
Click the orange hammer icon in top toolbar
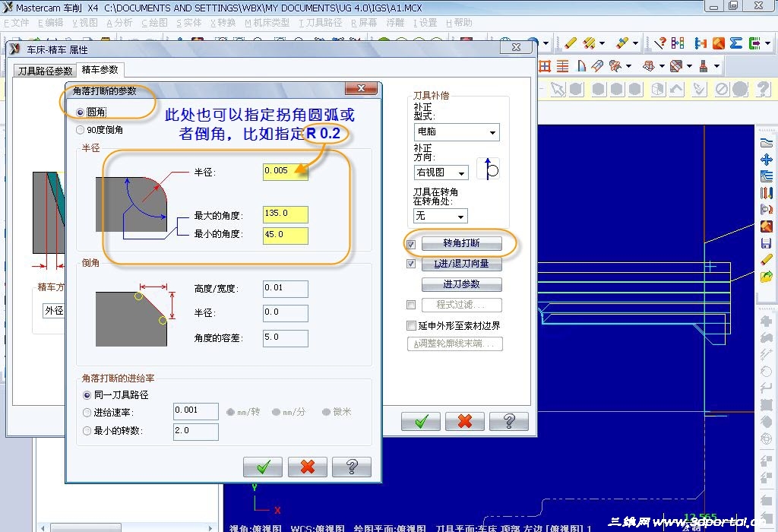tap(718, 43)
